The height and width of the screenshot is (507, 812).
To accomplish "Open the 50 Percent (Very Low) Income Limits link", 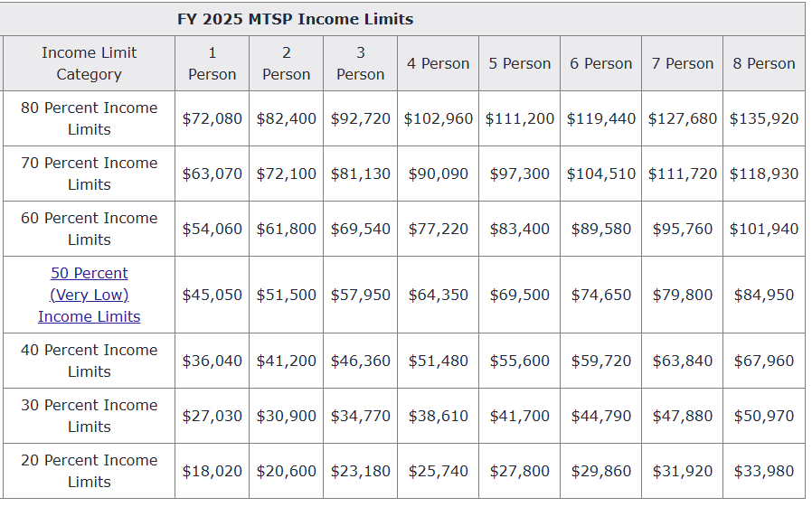I will (90, 295).
